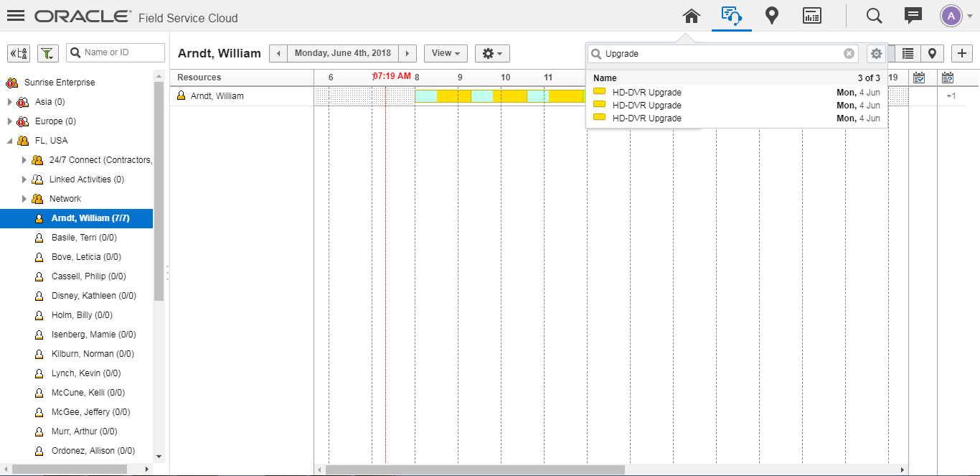
Task: Focus the Name or ID search field
Action: click(116, 52)
